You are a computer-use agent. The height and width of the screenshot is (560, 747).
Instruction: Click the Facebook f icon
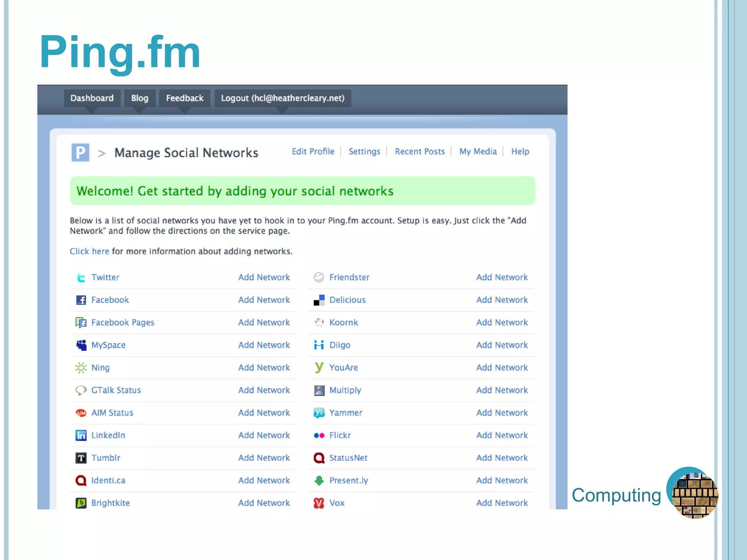point(81,300)
